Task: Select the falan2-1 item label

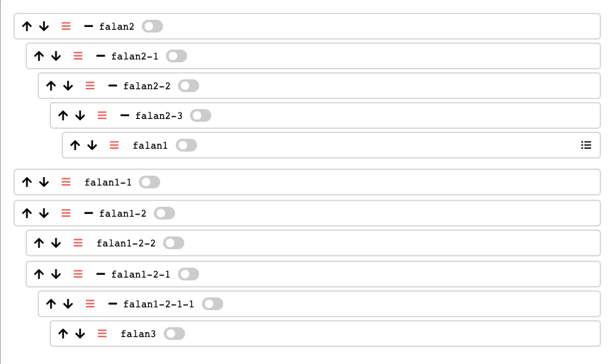Action: (135, 56)
